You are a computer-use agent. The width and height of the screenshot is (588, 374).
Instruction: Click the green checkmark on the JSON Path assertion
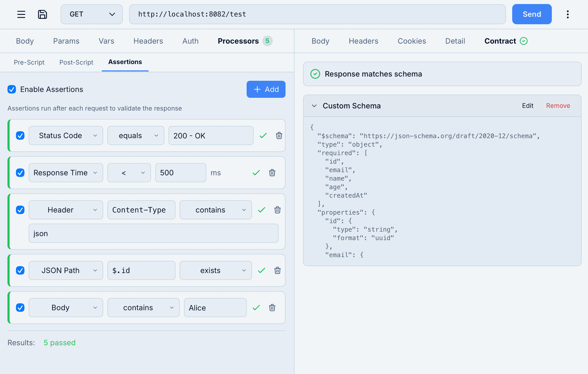coord(261,270)
